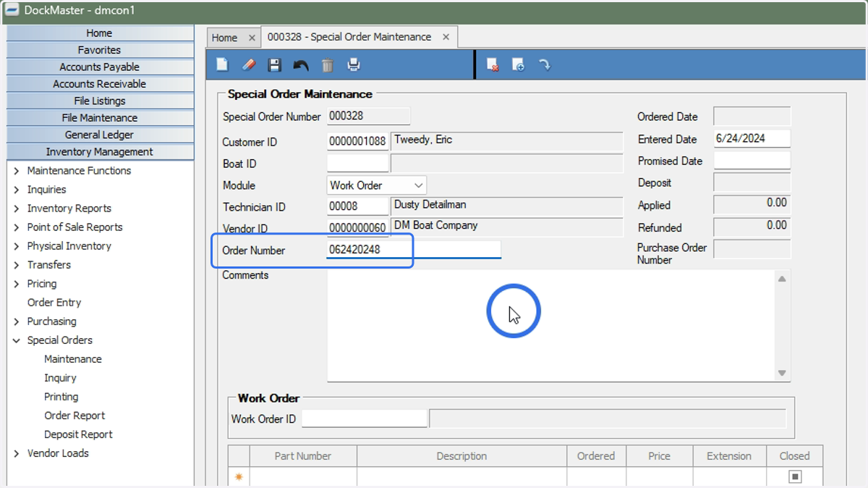Click the page with red X icon
Screen dimensions: 868x488
[x=493, y=65]
